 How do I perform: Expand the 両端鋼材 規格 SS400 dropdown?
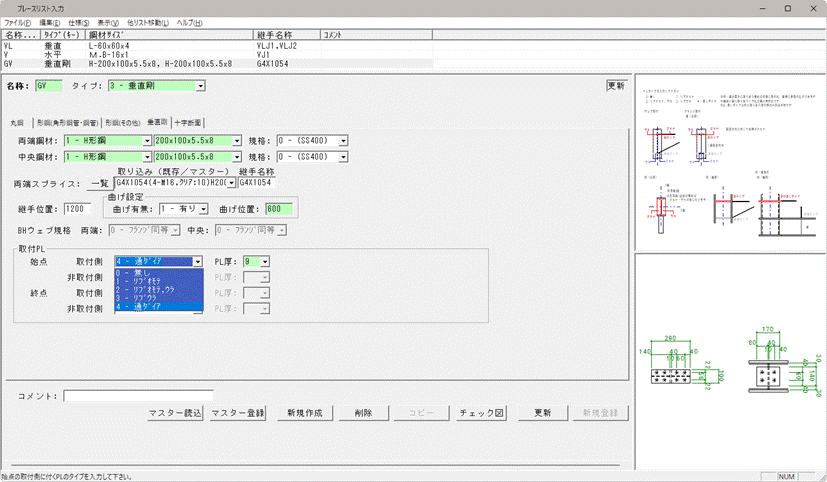pyautogui.click(x=343, y=141)
